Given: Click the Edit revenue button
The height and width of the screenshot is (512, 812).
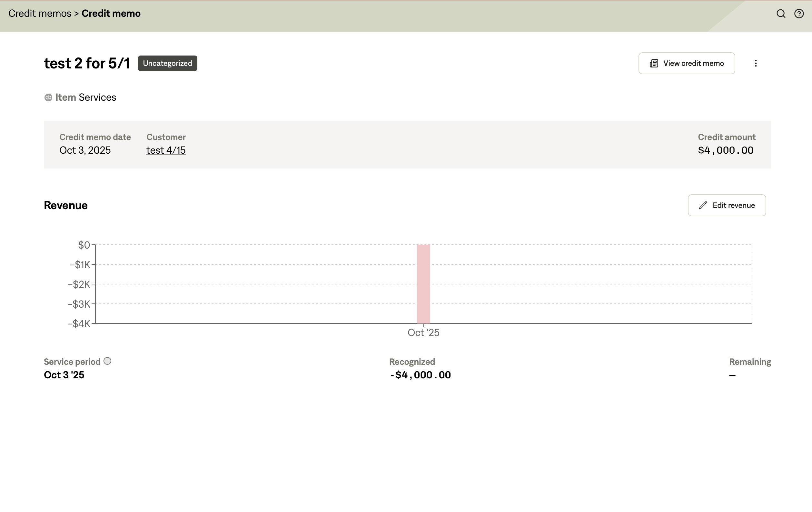Looking at the screenshot, I should point(727,205).
